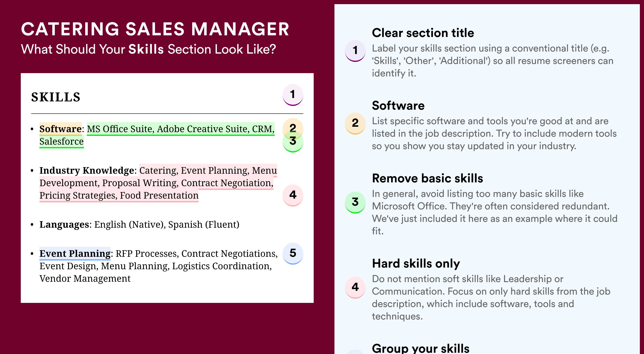
Task: Click orange badge 2 beside Software tip
Action: [x=355, y=123]
